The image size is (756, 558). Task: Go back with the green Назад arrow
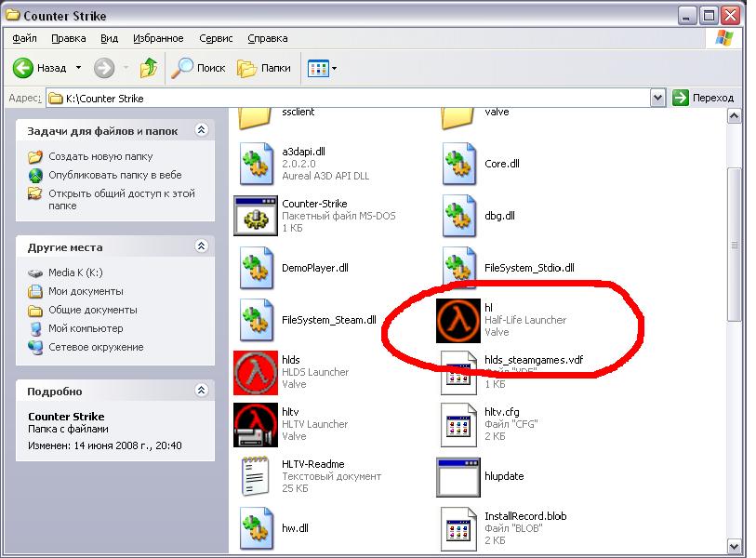click(x=22, y=68)
